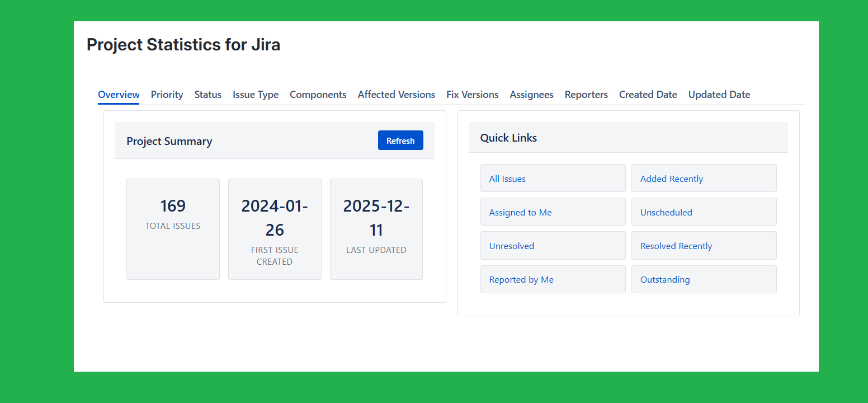This screenshot has width=868, height=403.
Task: Open the Updated Date tab
Action: (719, 95)
